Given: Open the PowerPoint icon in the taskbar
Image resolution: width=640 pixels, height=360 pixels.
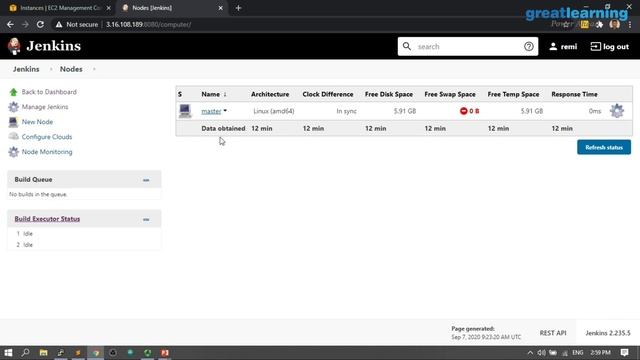Looking at the screenshot, I should pyautogui.click(x=165, y=353).
